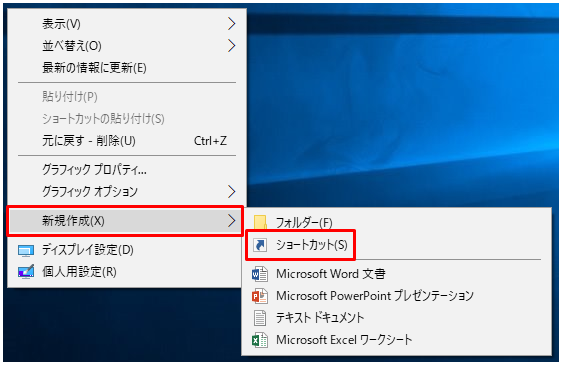This screenshot has width=564, height=366.
Task: Click the shortcut arrow icon beside ショートカット(S)
Action: [x=260, y=245]
